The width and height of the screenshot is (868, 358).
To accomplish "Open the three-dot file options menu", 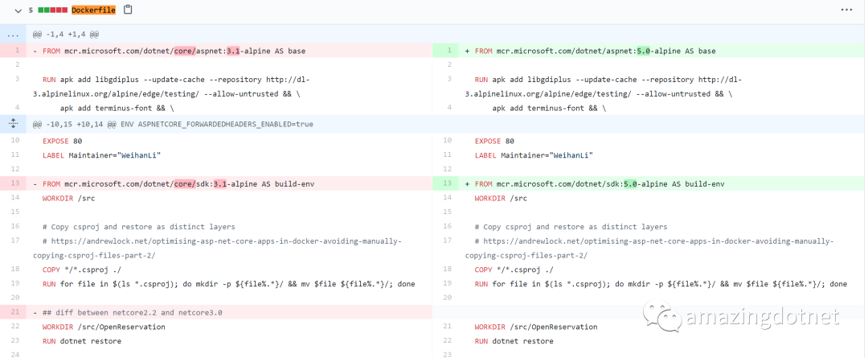I will tap(846, 10).
